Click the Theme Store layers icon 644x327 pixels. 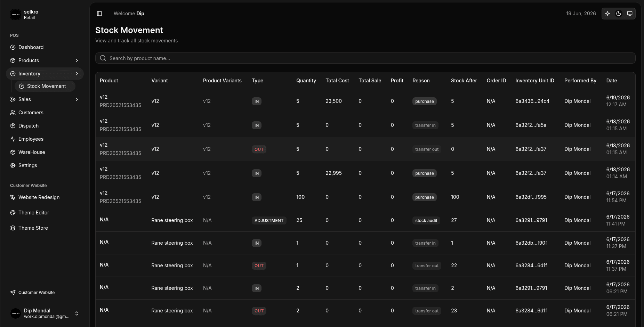pyautogui.click(x=13, y=228)
